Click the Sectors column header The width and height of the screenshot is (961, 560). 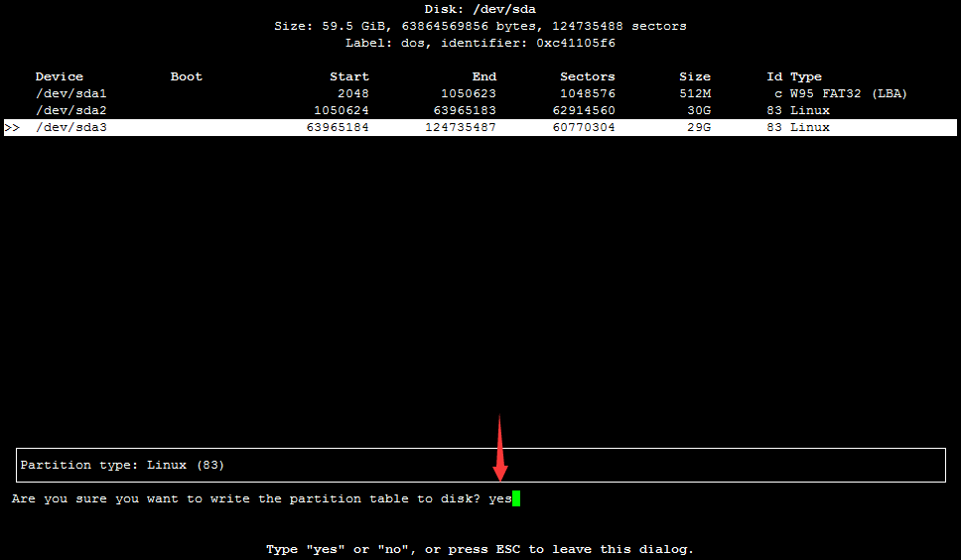(x=587, y=76)
